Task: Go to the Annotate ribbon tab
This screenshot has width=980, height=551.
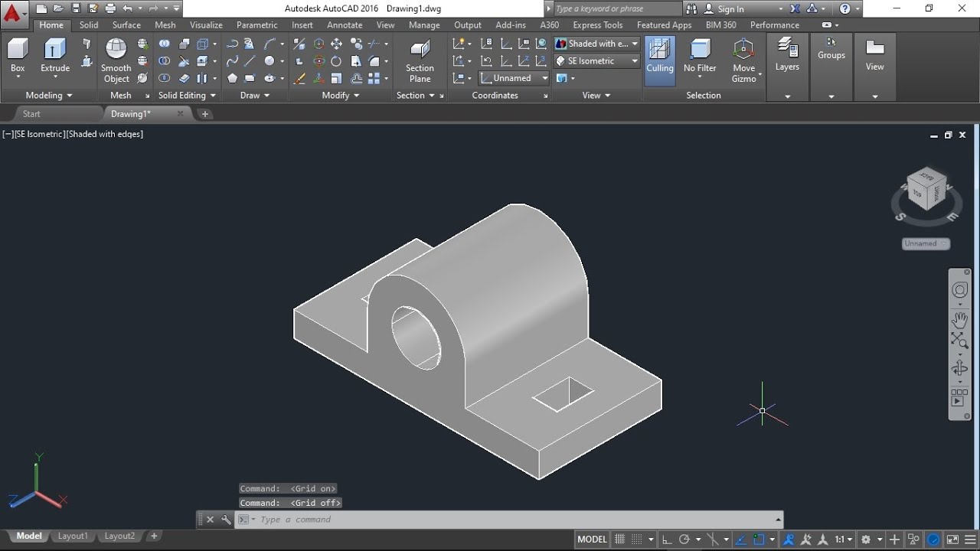Action: (x=345, y=25)
